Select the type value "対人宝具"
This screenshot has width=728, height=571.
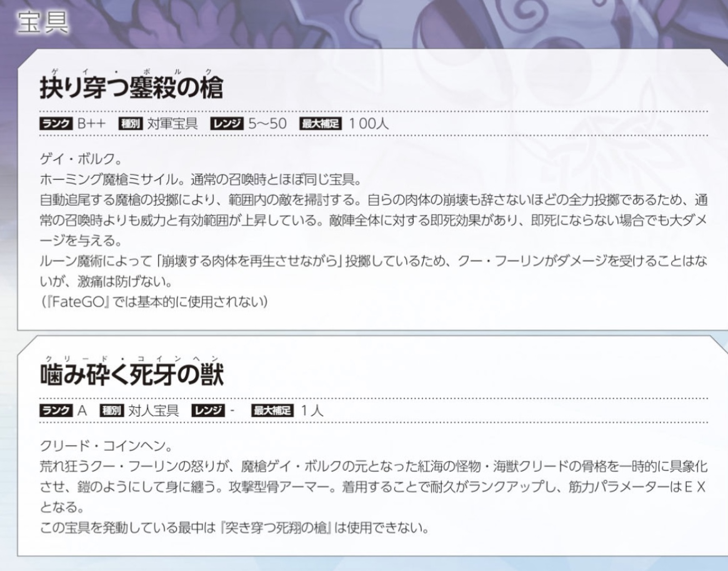(153, 411)
